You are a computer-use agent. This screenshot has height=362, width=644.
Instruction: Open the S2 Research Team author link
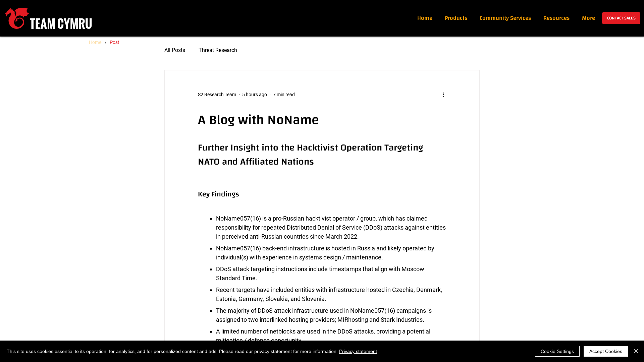[217, 95]
